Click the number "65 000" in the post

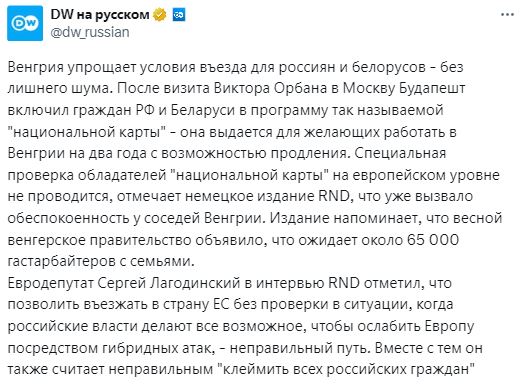coord(433,240)
